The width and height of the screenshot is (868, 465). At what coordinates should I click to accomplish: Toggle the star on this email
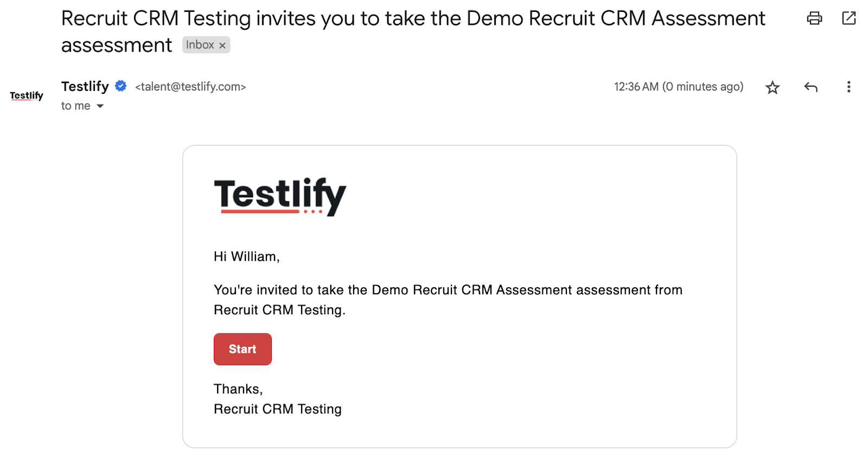tap(773, 87)
